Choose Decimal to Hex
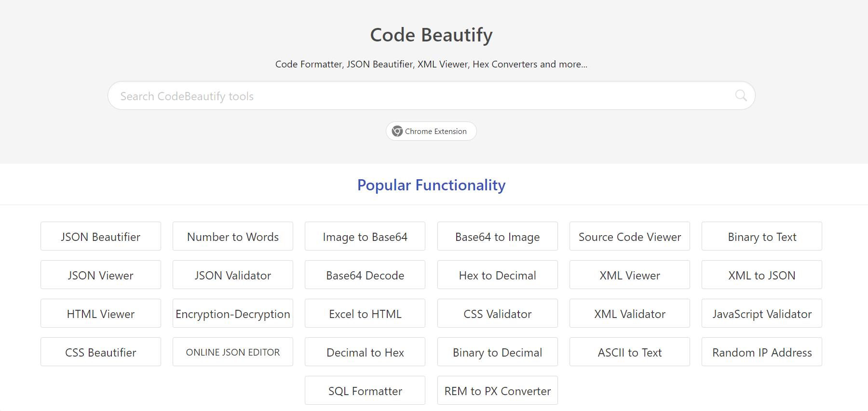This screenshot has width=868, height=411. click(x=365, y=352)
